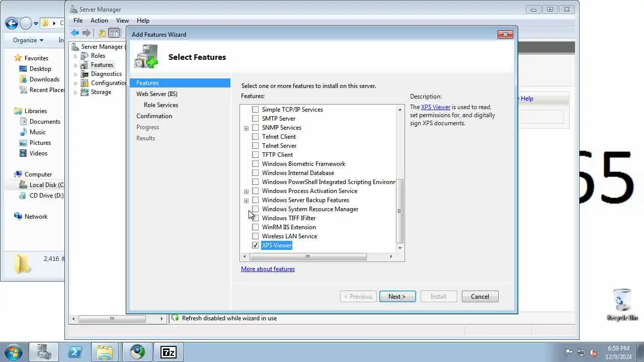The height and width of the screenshot is (362, 644).
Task: Select Computer in Explorer sidebar
Action: click(38, 174)
